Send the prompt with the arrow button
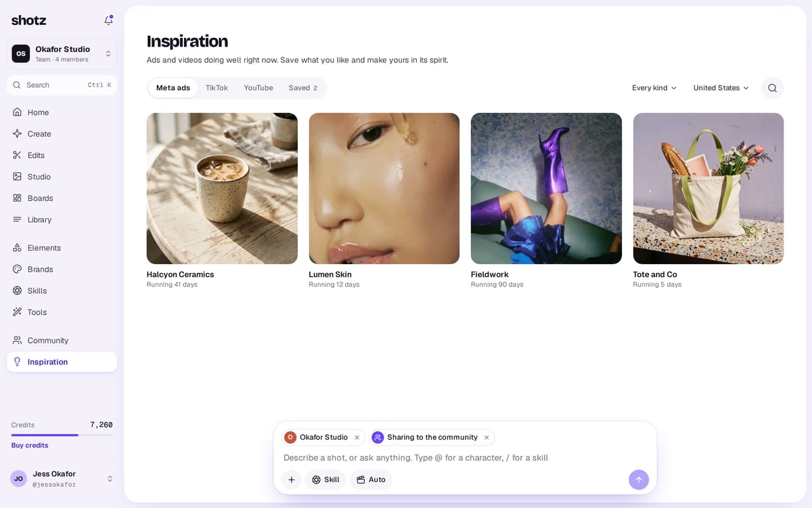The image size is (812, 508). point(639,480)
